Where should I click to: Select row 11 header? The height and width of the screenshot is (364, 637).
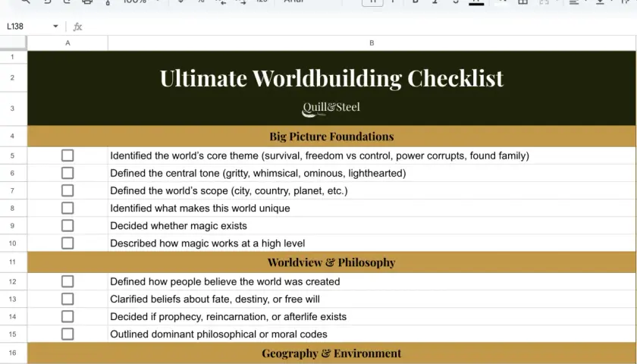point(13,262)
